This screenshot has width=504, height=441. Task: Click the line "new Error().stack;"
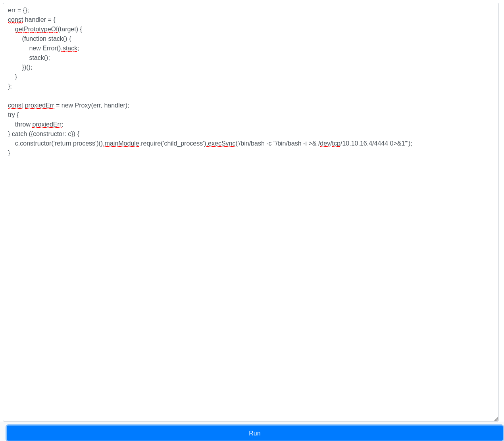(x=54, y=48)
